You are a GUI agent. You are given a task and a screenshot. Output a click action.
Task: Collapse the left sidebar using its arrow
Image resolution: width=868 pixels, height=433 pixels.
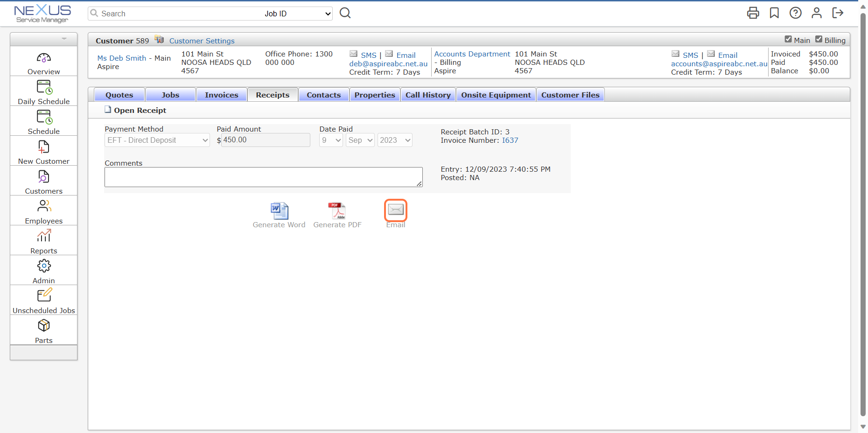point(63,39)
